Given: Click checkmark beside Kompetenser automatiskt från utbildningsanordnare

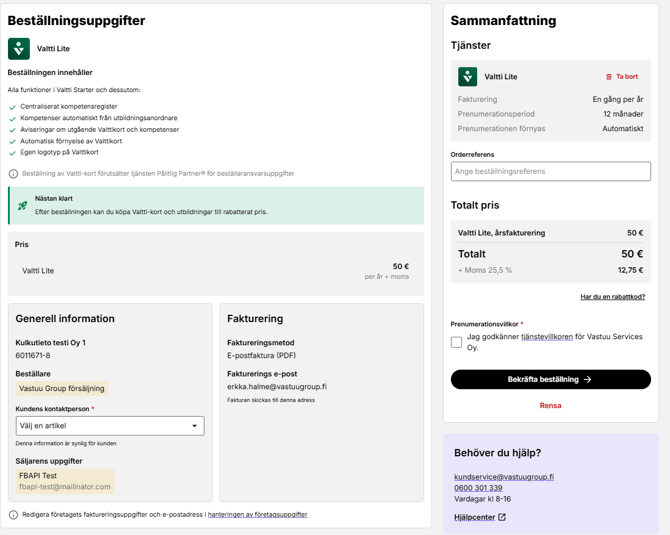Looking at the screenshot, I should [12, 119].
